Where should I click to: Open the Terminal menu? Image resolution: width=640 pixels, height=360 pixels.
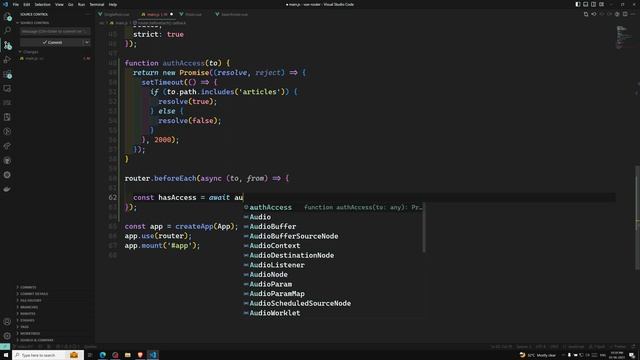click(97, 4)
